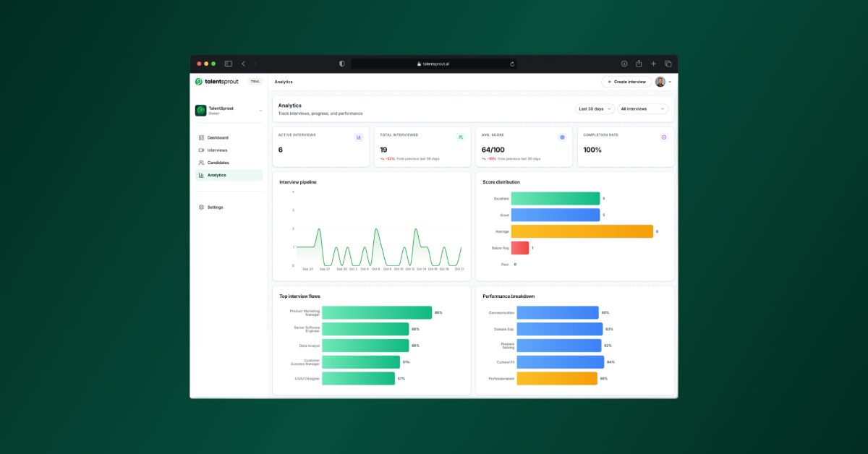Screen dimensions: 868x454
Task: Reload the page with refresh icon
Action: point(512,64)
